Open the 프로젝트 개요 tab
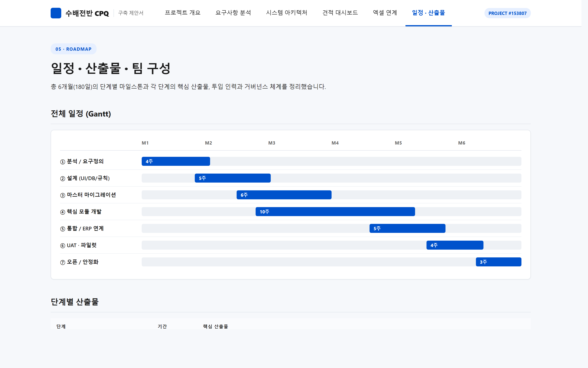The height and width of the screenshot is (368, 588). tap(183, 13)
